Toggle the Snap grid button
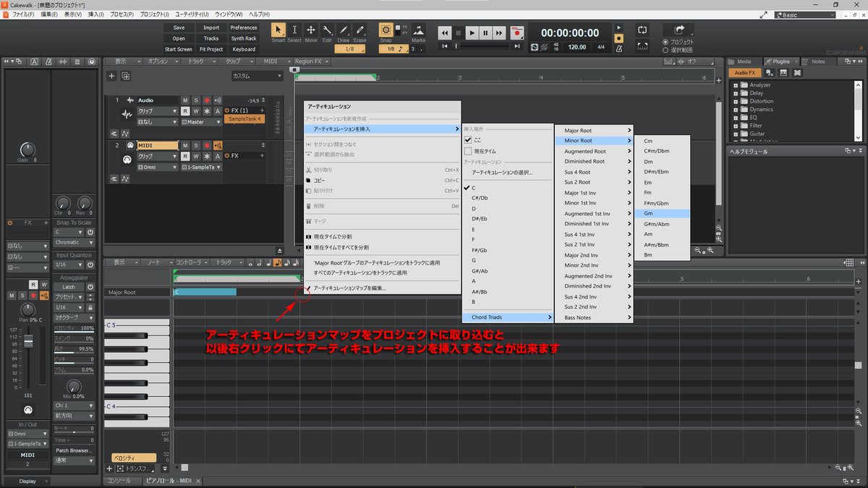 click(x=386, y=30)
